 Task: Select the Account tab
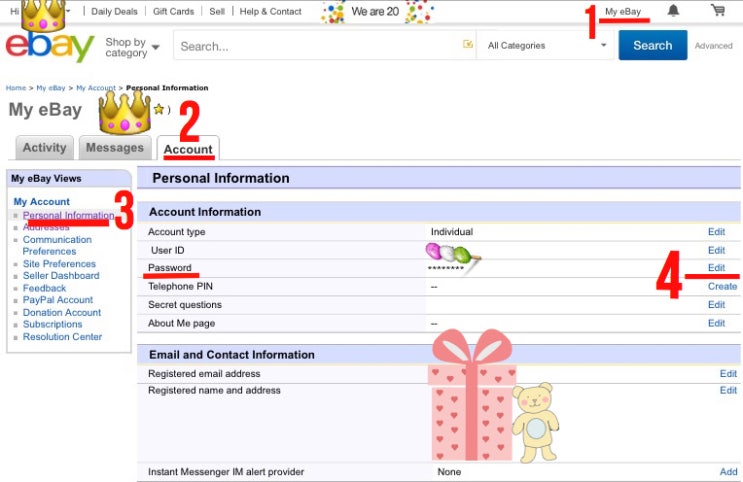point(188,149)
